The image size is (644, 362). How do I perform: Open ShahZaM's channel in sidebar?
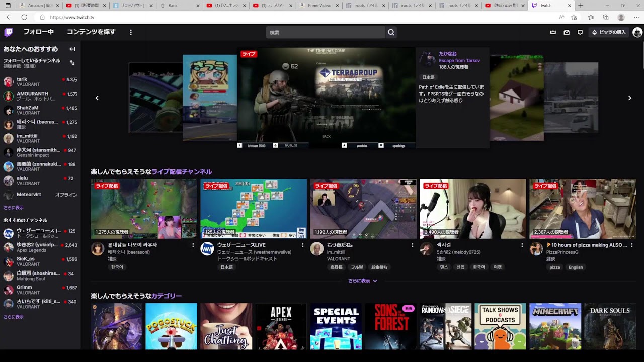pyautogui.click(x=40, y=110)
